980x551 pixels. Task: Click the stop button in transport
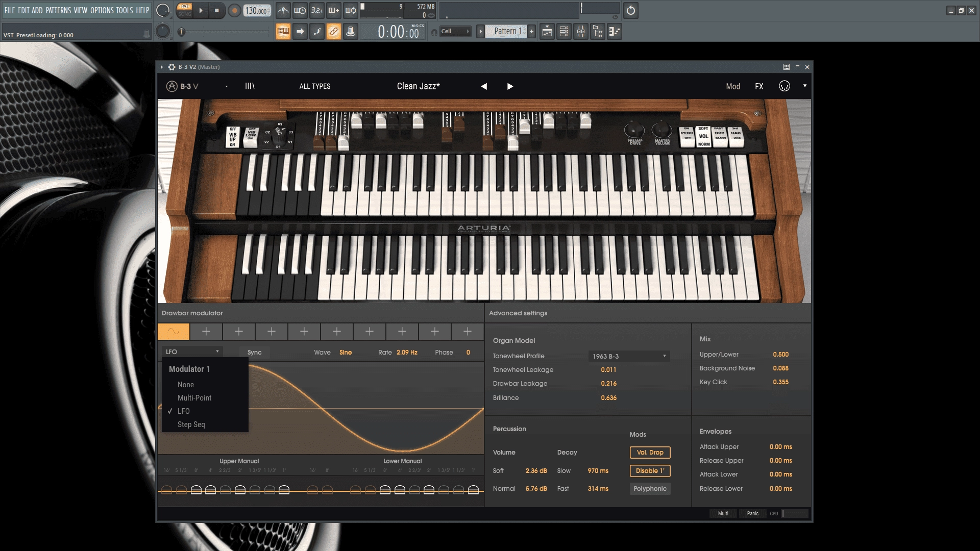pos(217,10)
